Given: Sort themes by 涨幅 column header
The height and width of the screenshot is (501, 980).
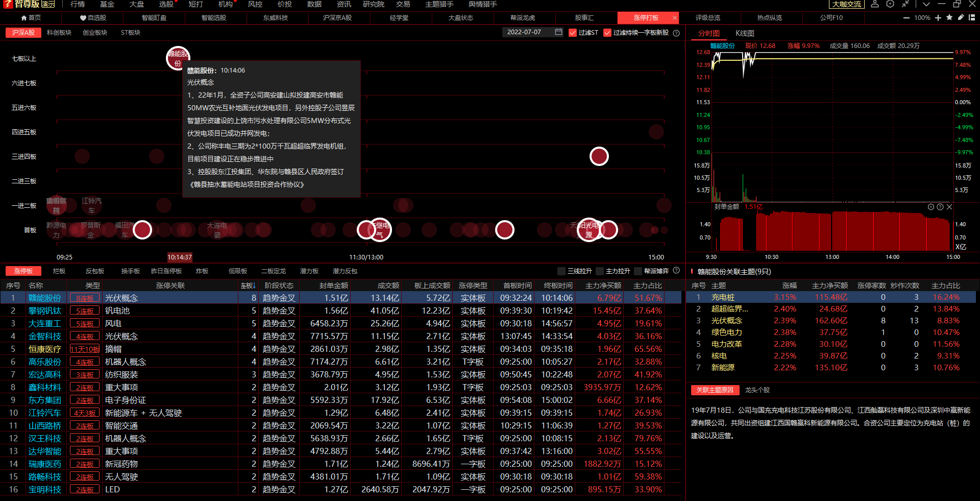Looking at the screenshot, I should [790, 285].
